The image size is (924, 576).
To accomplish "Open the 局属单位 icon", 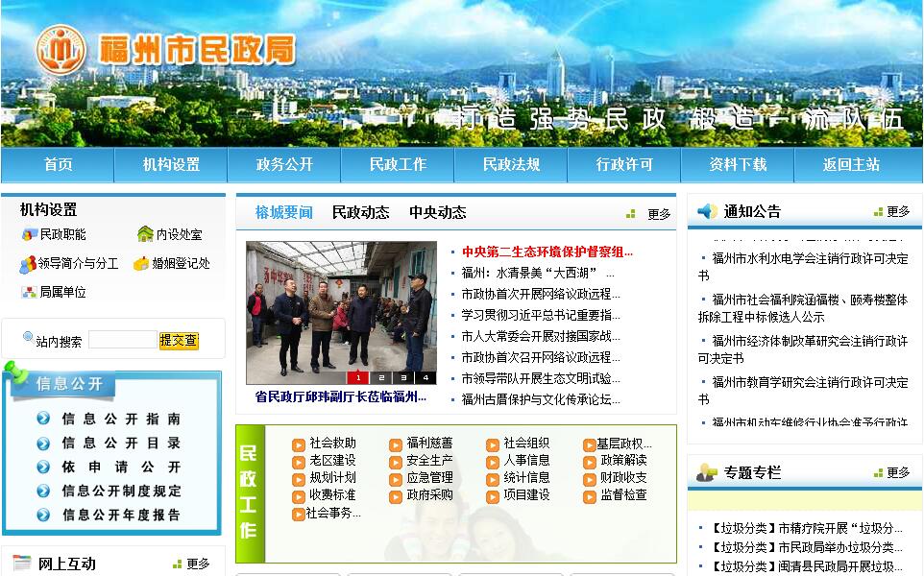I will click(30, 292).
